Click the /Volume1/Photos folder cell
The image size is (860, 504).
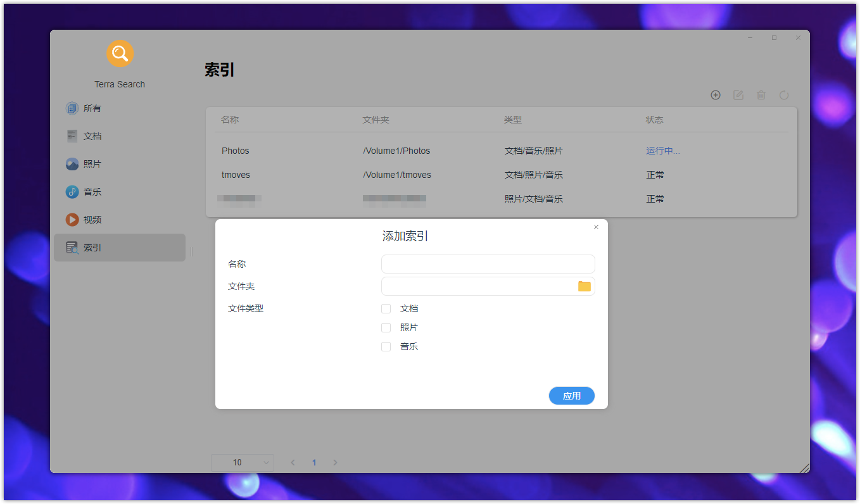396,151
